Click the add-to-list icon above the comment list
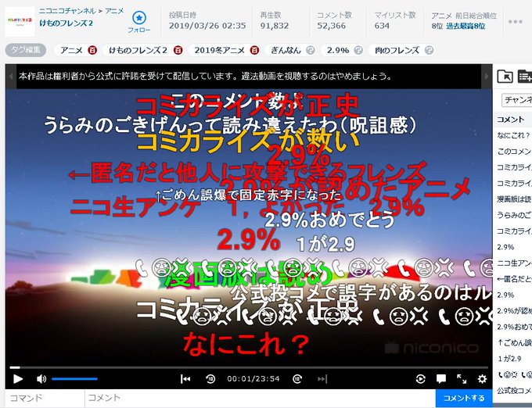532x408 pixels. point(525,77)
